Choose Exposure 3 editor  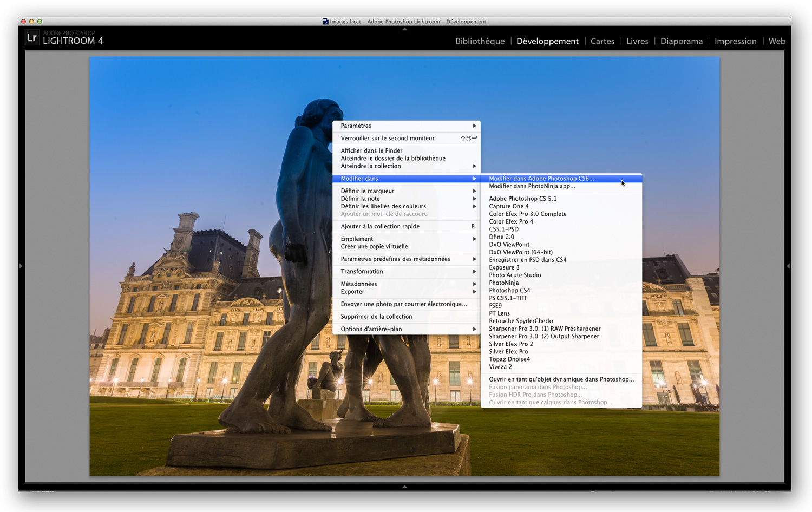coord(561,267)
